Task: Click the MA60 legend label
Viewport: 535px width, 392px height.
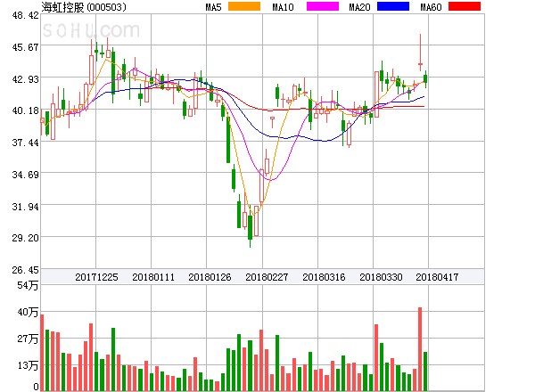Action: (x=431, y=7)
